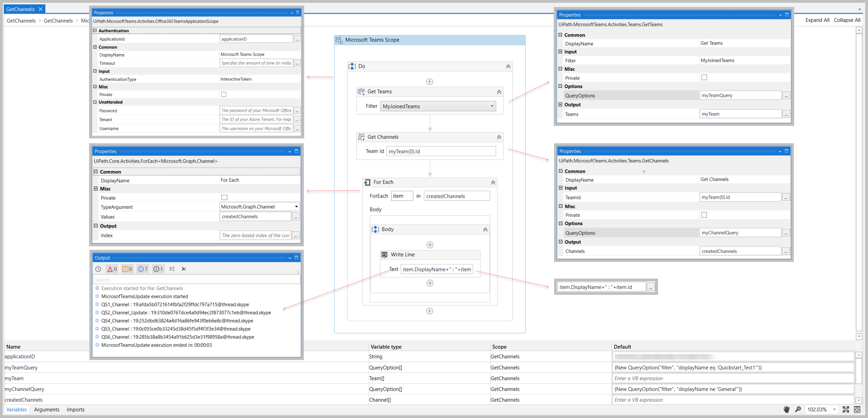Viewport: 868px width, 418px height.
Task: Click second GetChannels breadcrumb item
Action: (58, 21)
